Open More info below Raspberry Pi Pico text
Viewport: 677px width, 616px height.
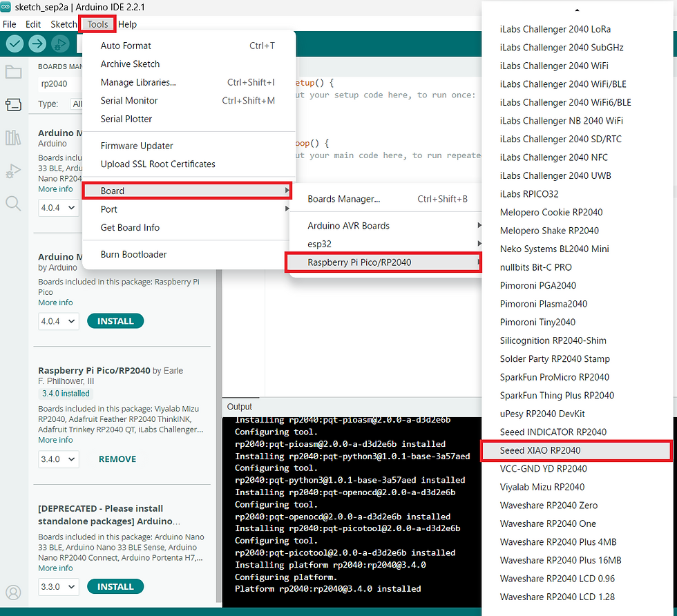pyautogui.click(x=55, y=302)
